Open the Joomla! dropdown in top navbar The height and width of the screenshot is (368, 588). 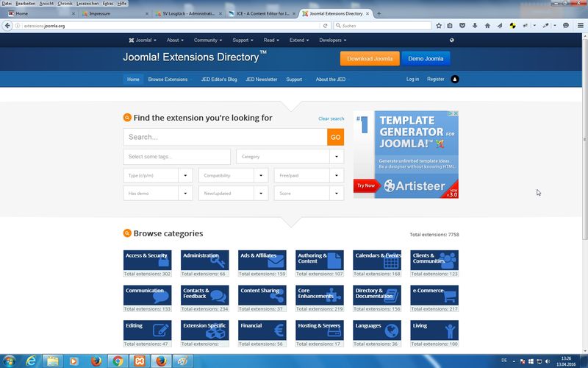pyautogui.click(x=143, y=40)
